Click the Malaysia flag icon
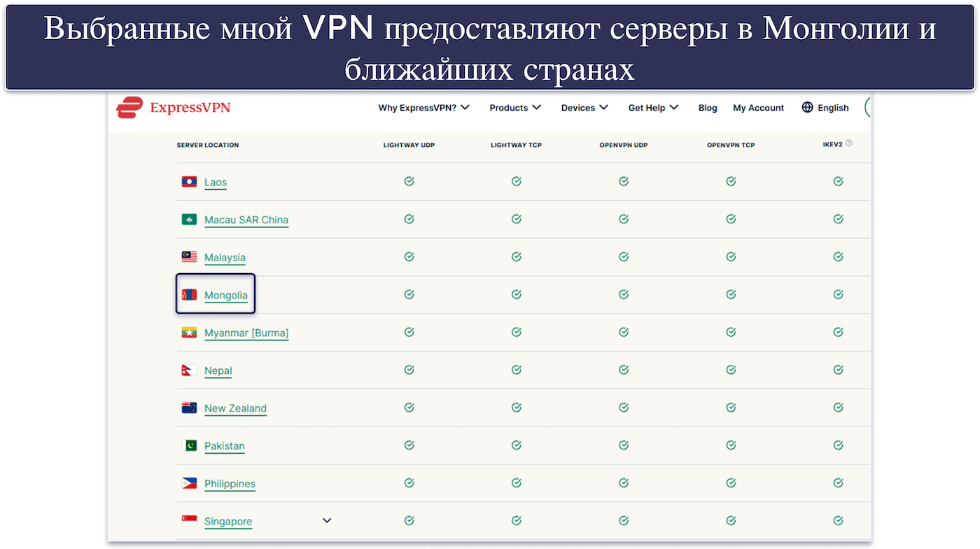 (x=189, y=257)
